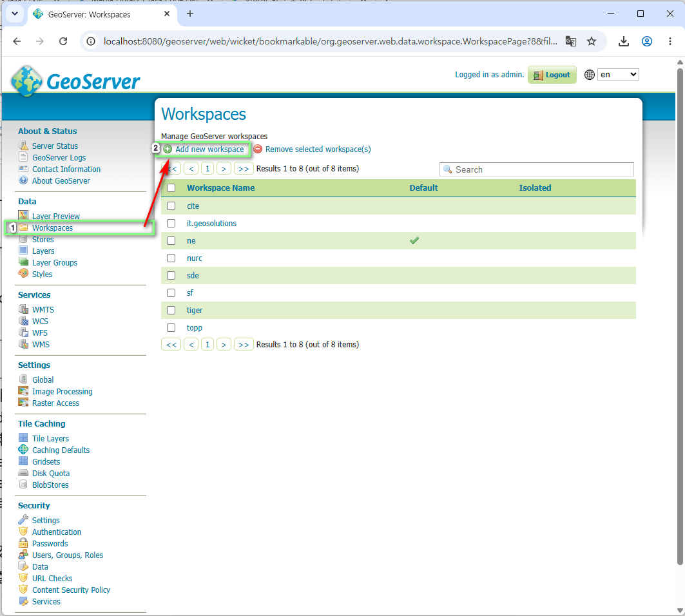The height and width of the screenshot is (616, 685).
Task: Go back in browser history
Action: coord(17,41)
